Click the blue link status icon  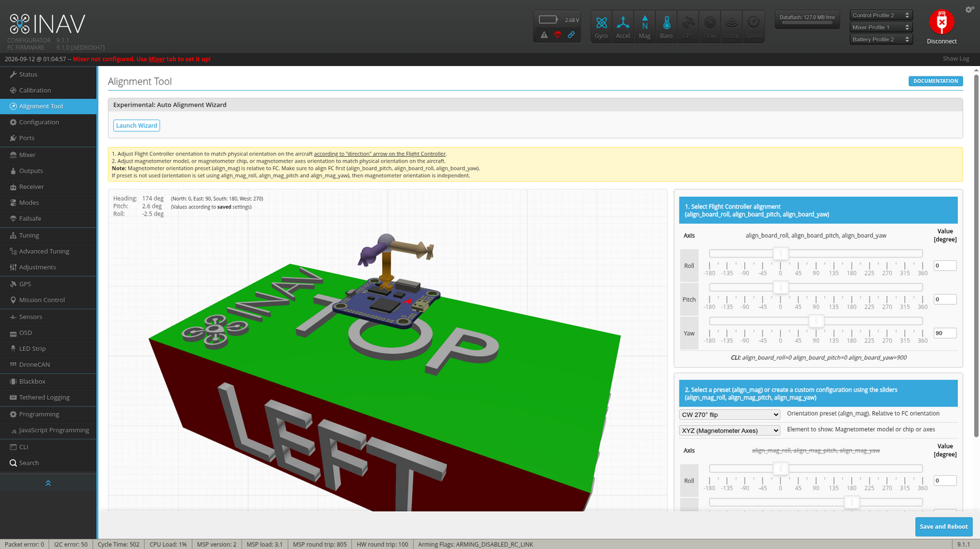(x=571, y=35)
